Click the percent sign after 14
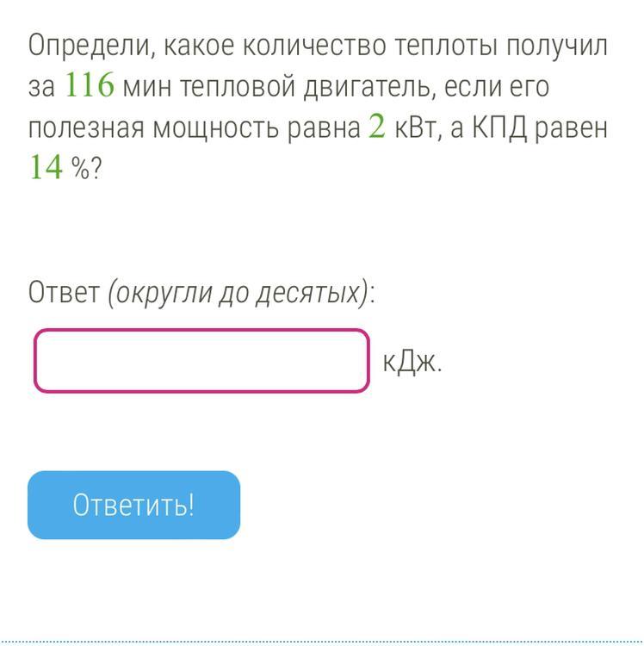Screen dimensions: 644x646 point(80,169)
